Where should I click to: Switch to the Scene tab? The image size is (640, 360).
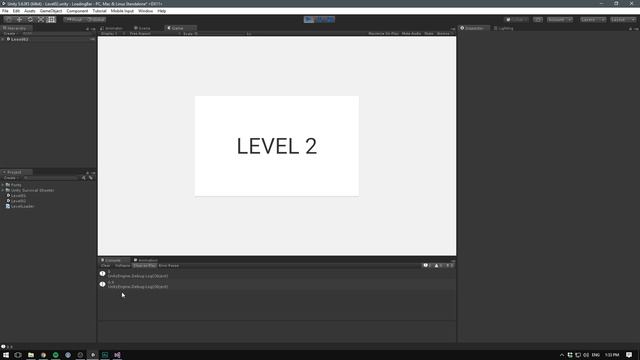pyautogui.click(x=143, y=28)
